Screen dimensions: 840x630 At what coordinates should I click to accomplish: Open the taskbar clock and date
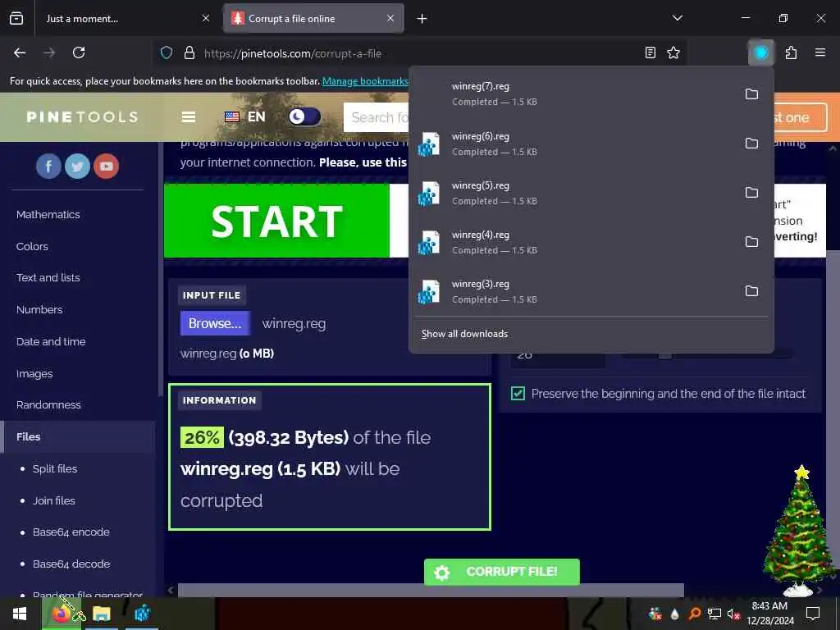(x=769, y=614)
